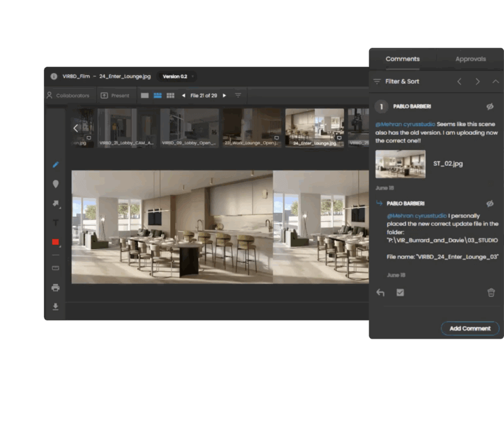The image size is (504, 425).
Task: Delete the comment using trash icon
Action: click(x=491, y=293)
